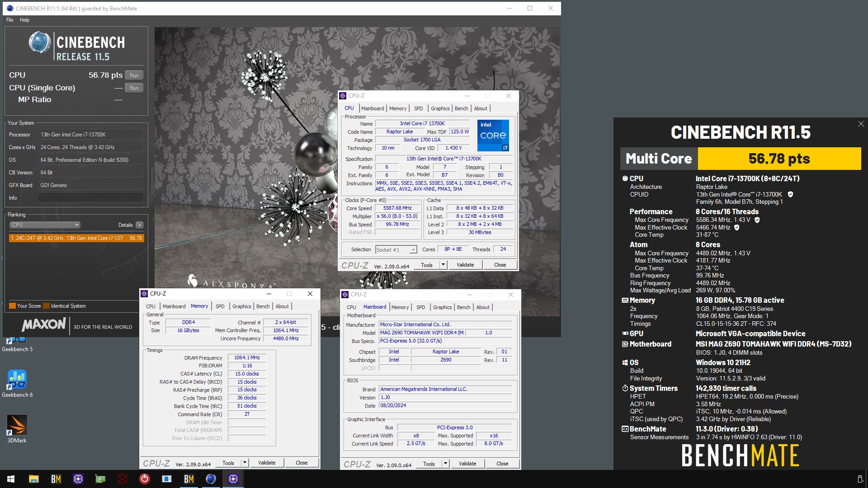Click the Info input field

click(90, 198)
